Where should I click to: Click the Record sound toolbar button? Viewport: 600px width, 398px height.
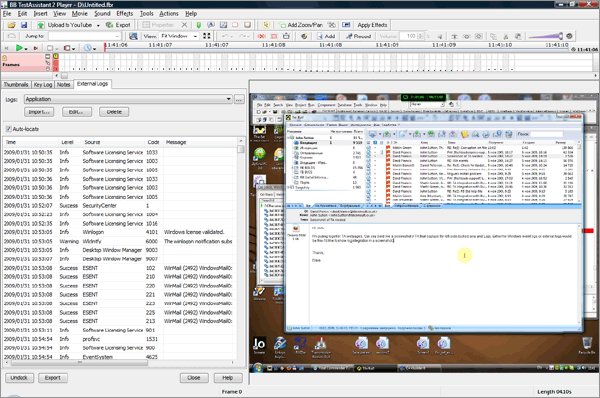coord(359,36)
